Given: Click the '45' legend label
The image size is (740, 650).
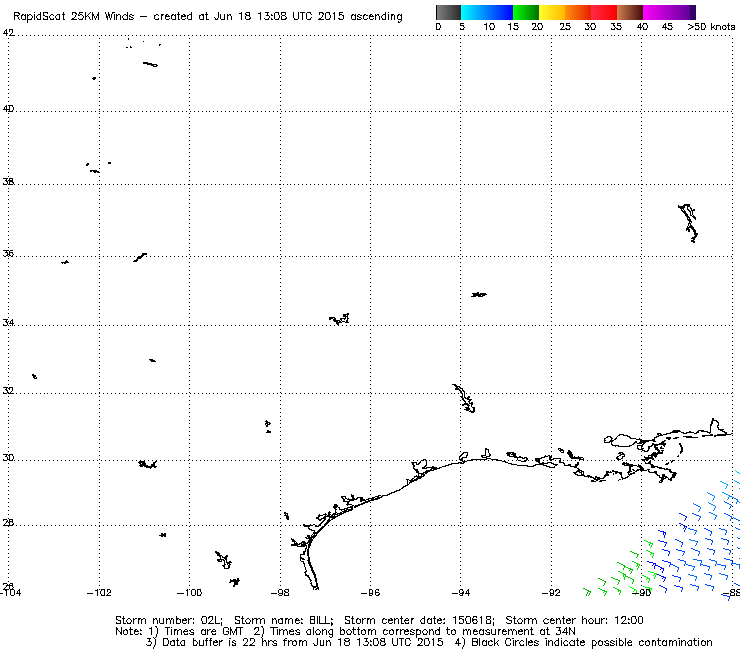Looking at the screenshot, I should [x=667, y=27].
